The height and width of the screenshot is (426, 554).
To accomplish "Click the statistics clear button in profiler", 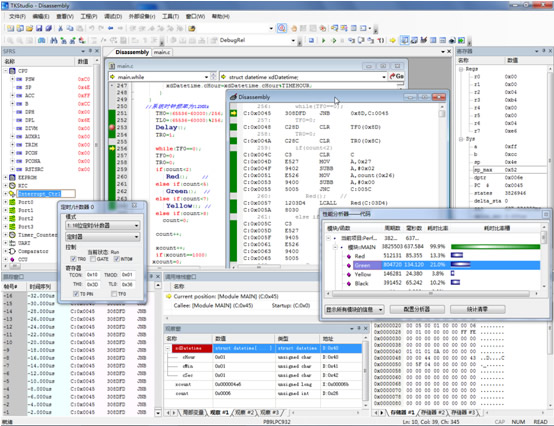I will [x=478, y=309].
